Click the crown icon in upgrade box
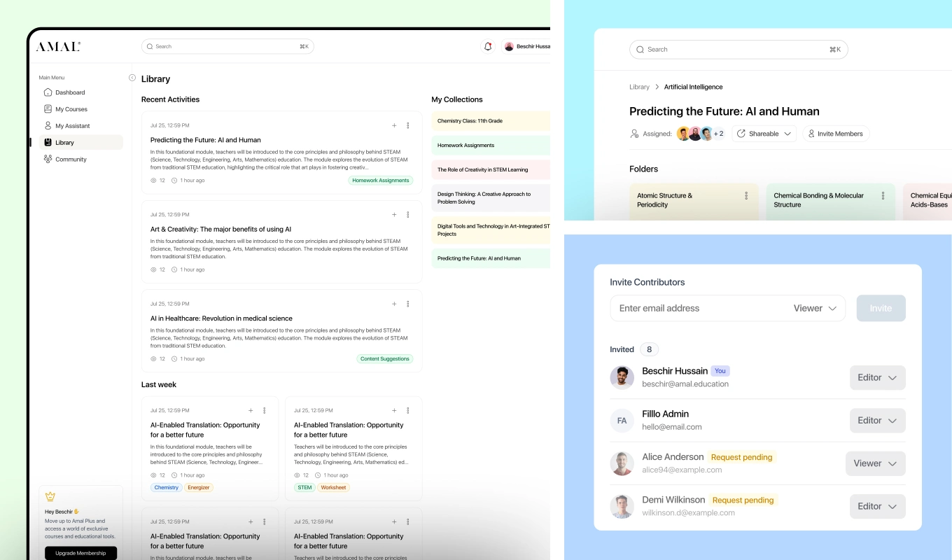Viewport: 952px width, 560px height. pos(50,496)
